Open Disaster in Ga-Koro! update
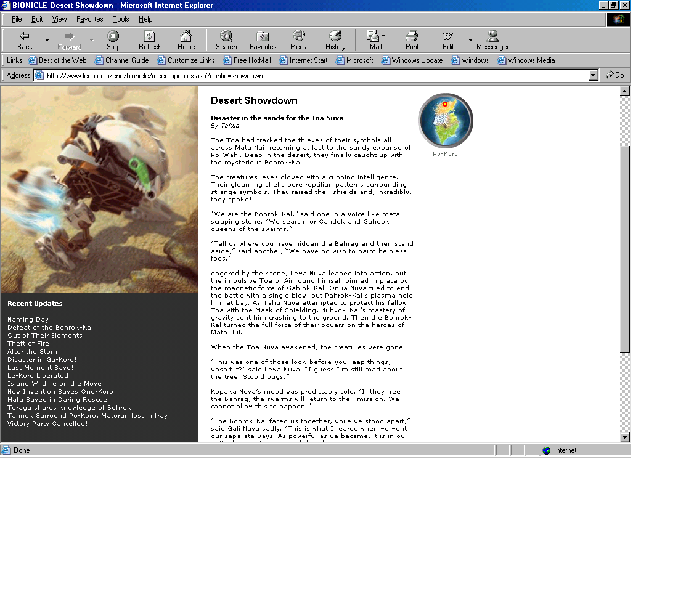This screenshot has width=678, height=616. [42, 360]
